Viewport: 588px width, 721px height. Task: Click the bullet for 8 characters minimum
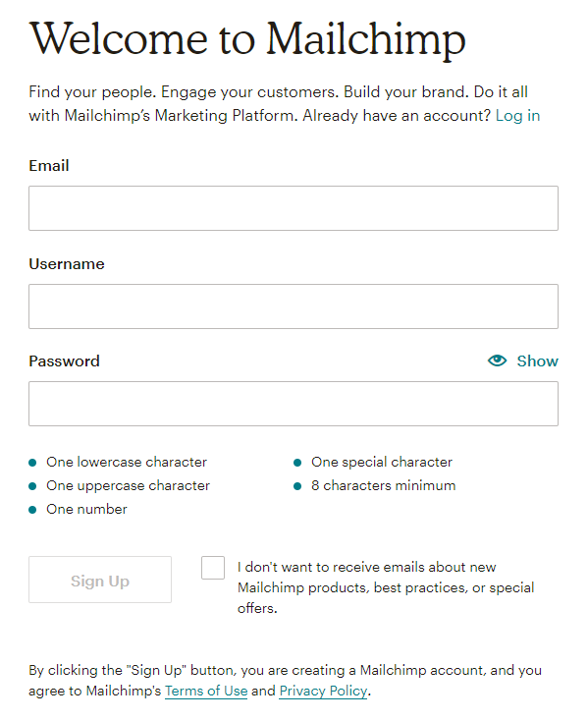(297, 486)
